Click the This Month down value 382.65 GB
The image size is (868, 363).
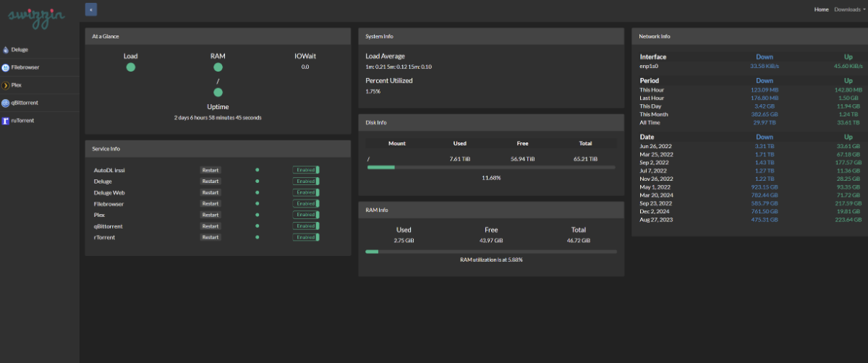[x=765, y=114]
